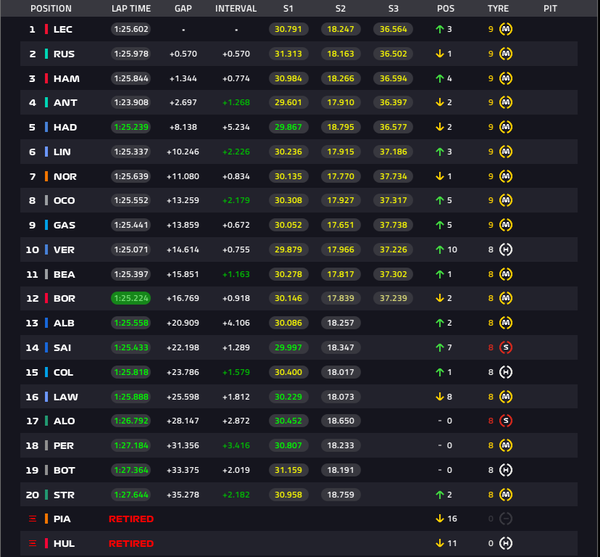This screenshot has height=557, width=600.
Task: Click the medium tyre icon in HAM row
Action: [505, 78]
